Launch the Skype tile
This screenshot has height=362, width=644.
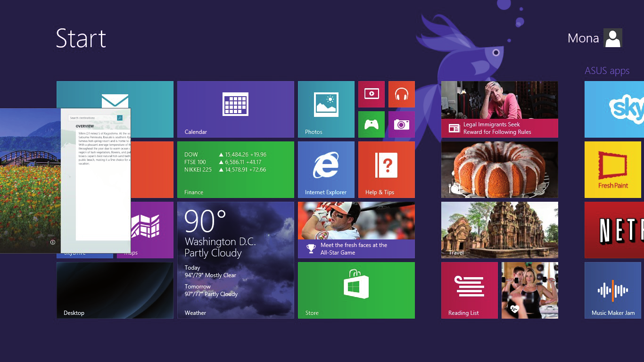click(614, 109)
